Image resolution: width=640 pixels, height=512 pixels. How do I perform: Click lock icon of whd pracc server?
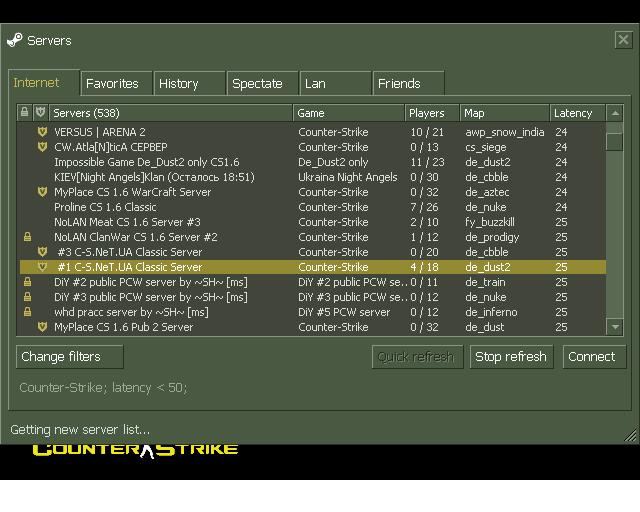27,312
